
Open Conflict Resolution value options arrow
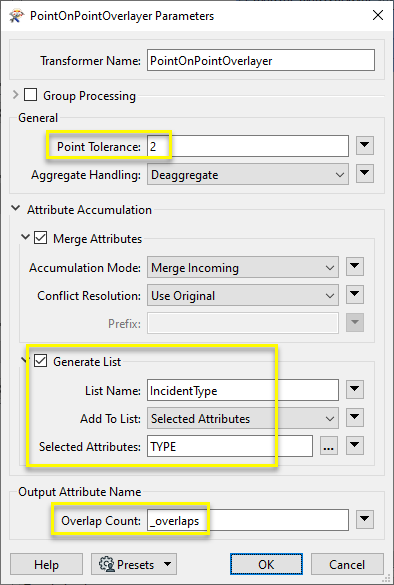pyautogui.click(x=355, y=295)
